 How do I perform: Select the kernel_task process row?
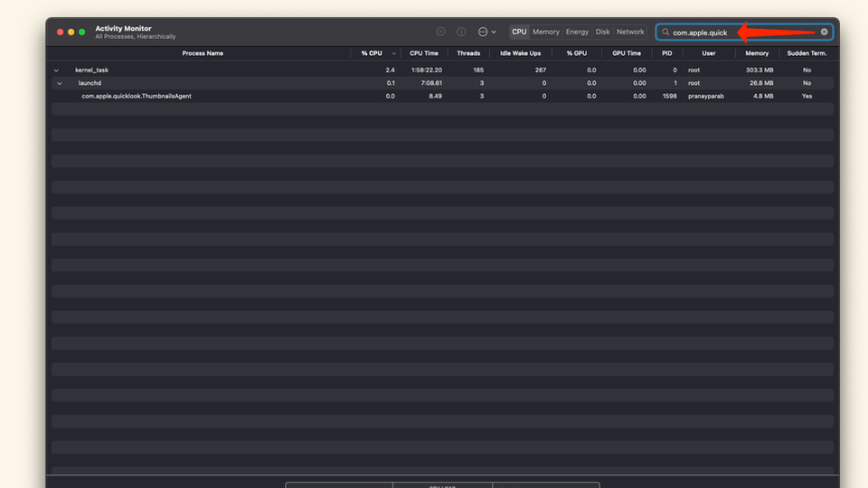(x=442, y=70)
